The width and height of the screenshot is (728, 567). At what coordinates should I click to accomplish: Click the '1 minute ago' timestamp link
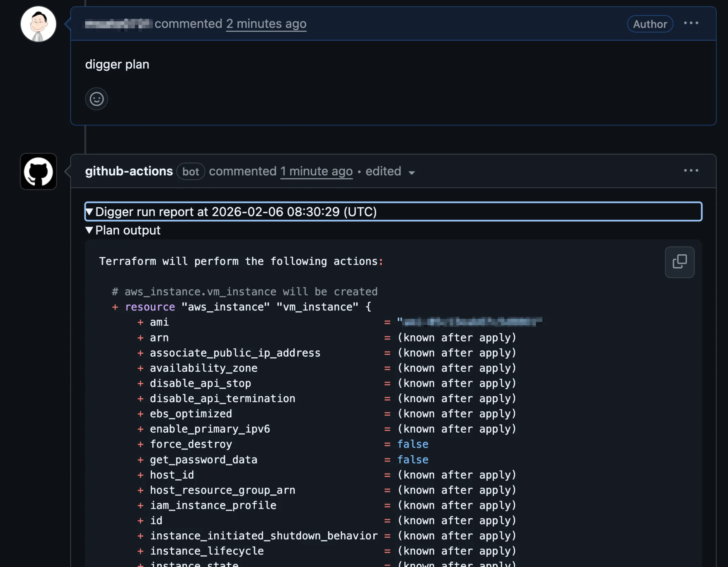pyautogui.click(x=316, y=171)
